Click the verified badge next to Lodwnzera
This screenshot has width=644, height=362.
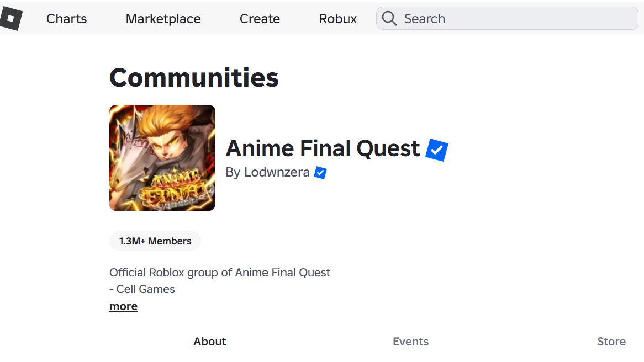tap(320, 173)
